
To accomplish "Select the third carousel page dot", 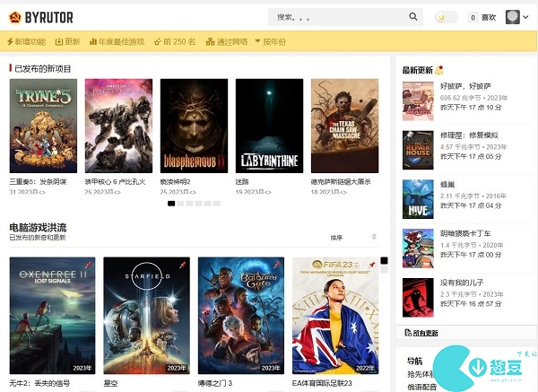I will 189,204.
